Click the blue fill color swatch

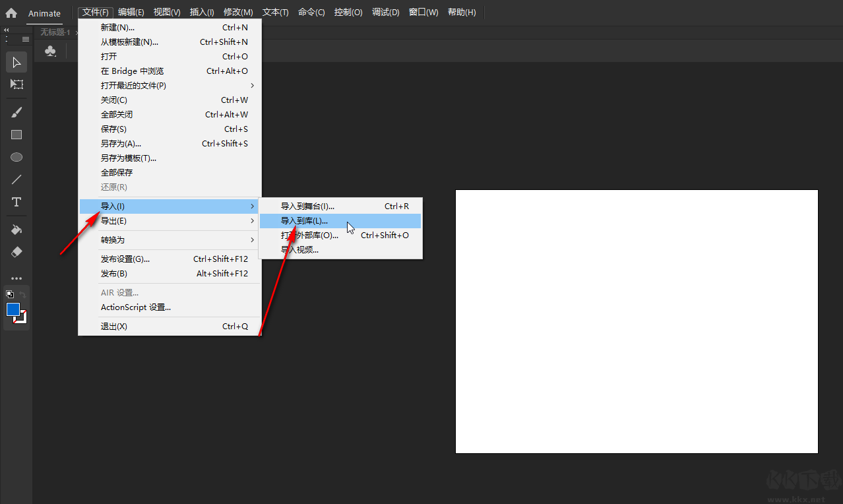pyautogui.click(x=13, y=308)
